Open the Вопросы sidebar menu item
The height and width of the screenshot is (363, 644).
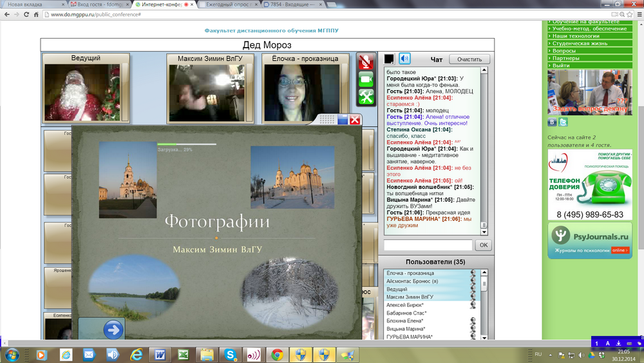tap(563, 50)
